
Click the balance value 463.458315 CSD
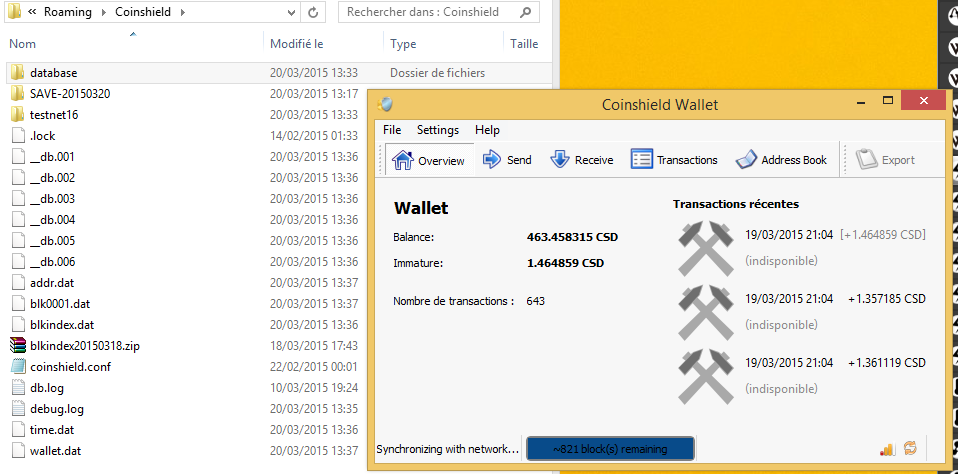(572, 237)
